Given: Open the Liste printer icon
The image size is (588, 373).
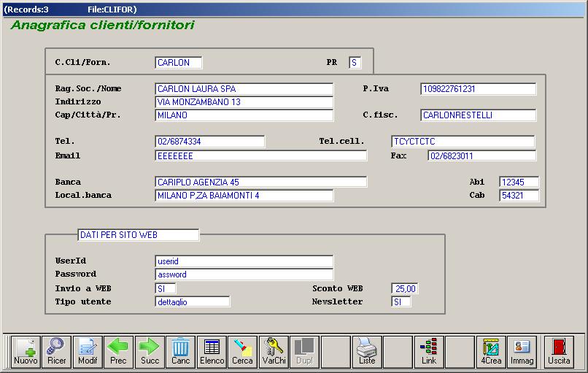Looking at the screenshot, I should [x=367, y=352].
